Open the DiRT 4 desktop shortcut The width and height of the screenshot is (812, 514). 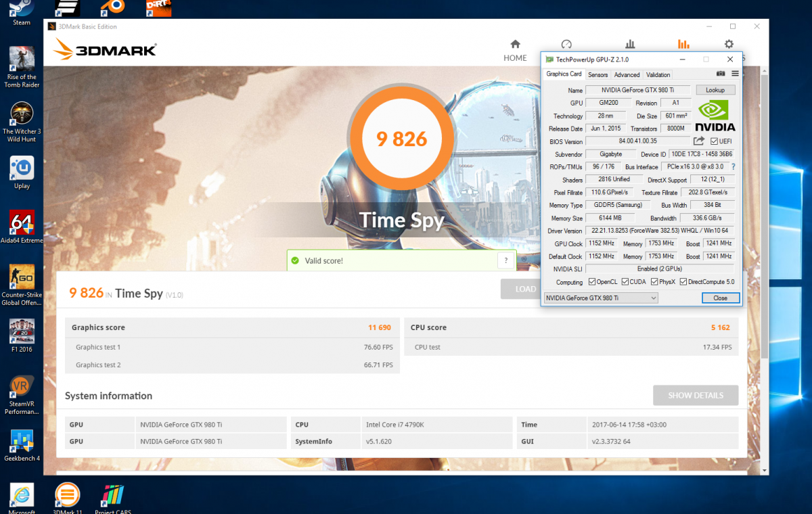(x=158, y=8)
